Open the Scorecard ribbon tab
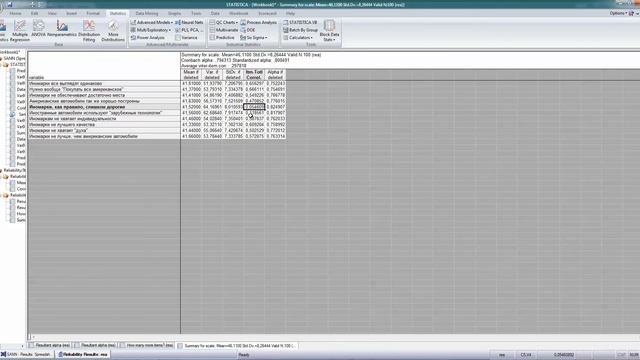 tap(267, 13)
